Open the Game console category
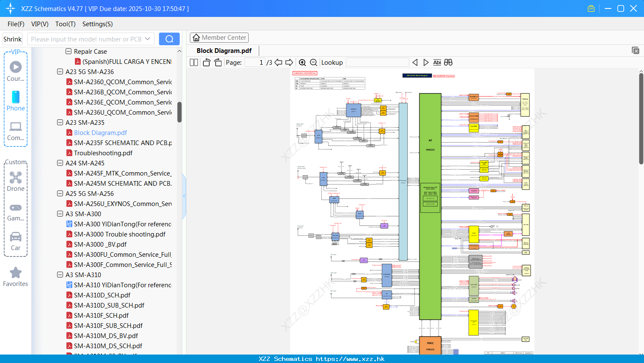Screen dimensions: 644x363 click(x=16, y=212)
